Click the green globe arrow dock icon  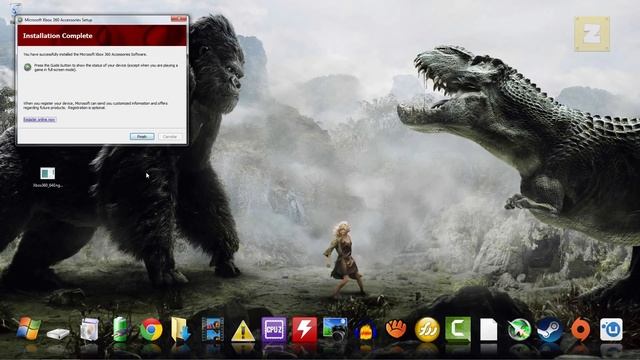pos(519,329)
